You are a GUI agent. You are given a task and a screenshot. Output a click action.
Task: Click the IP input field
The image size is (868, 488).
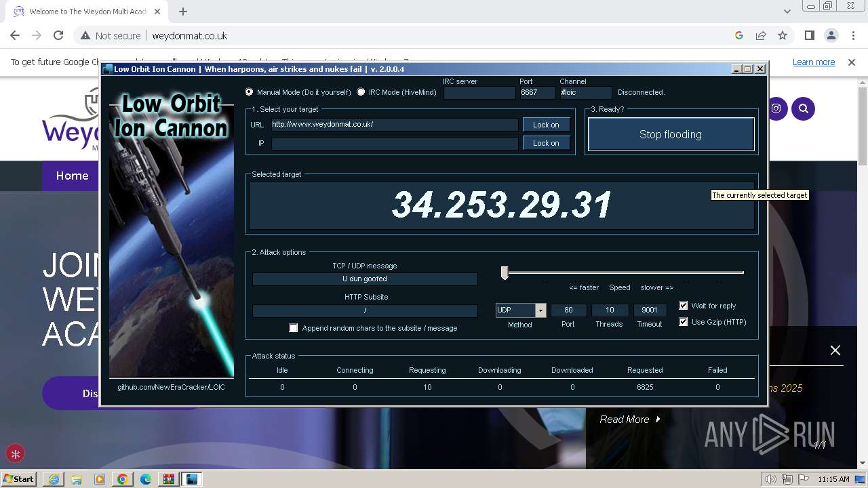pyautogui.click(x=395, y=143)
